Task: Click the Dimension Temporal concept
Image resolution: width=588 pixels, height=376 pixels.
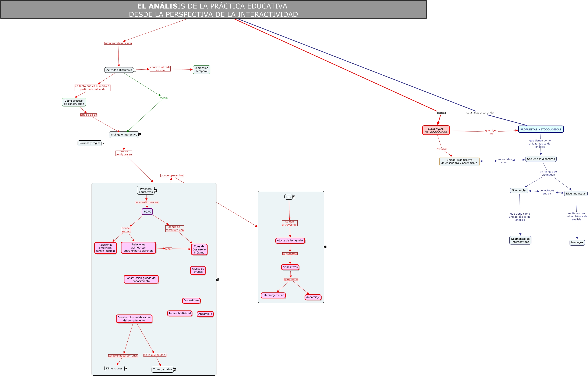Action: (201, 70)
